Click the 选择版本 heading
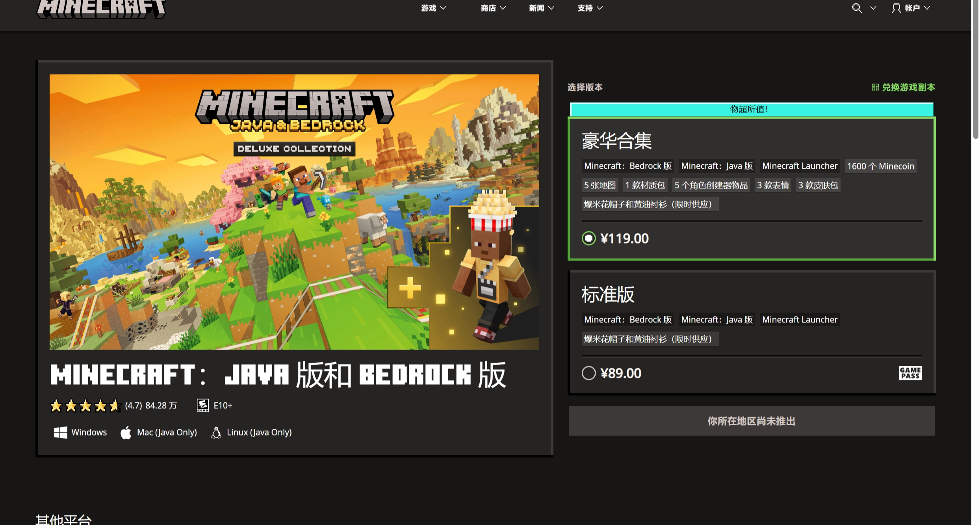The height and width of the screenshot is (525, 980). coord(585,87)
